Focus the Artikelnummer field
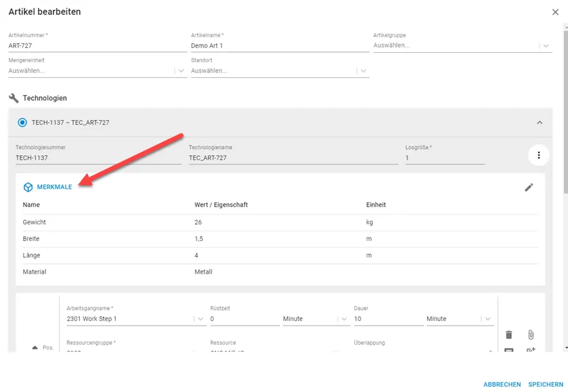 (98, 46)
